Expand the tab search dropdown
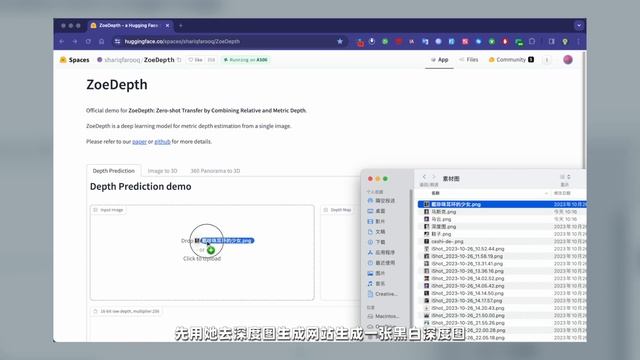The height and width of the screenshot is (360, 640). click(579, 25)
